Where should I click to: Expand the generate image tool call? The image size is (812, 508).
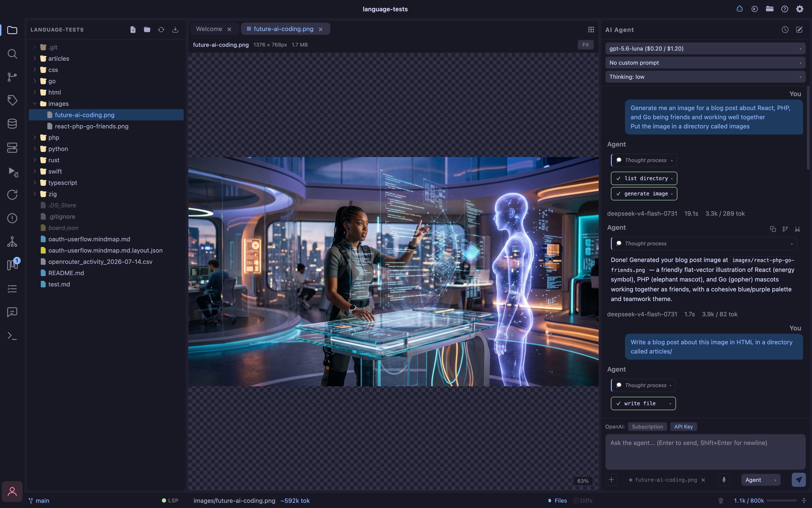[x=644, y=194]
